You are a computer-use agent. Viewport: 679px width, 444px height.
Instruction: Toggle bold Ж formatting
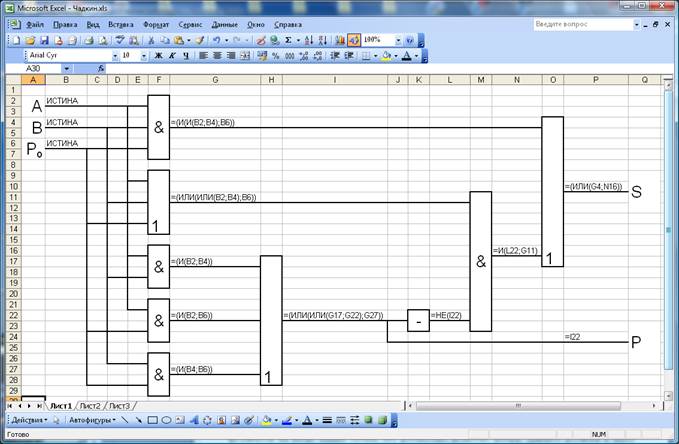point(158,55)
